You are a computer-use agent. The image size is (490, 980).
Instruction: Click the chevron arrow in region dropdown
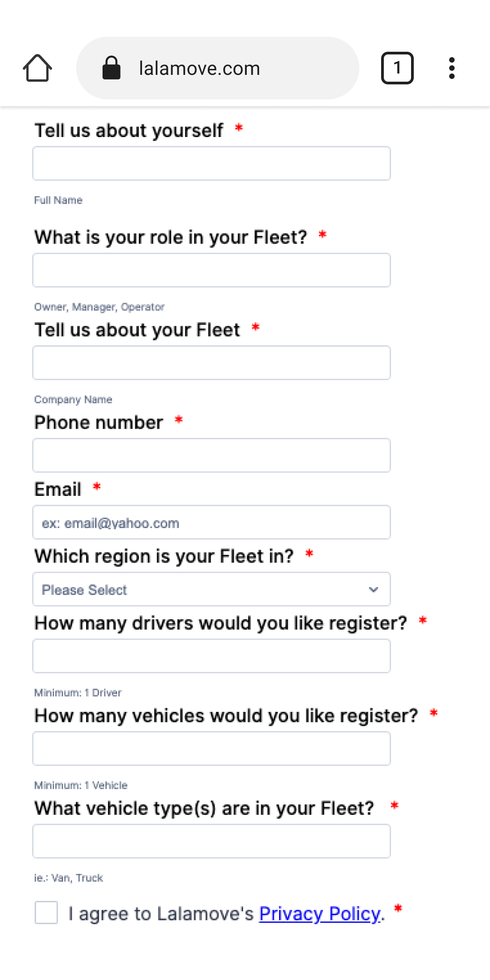(x=373, y=590)
